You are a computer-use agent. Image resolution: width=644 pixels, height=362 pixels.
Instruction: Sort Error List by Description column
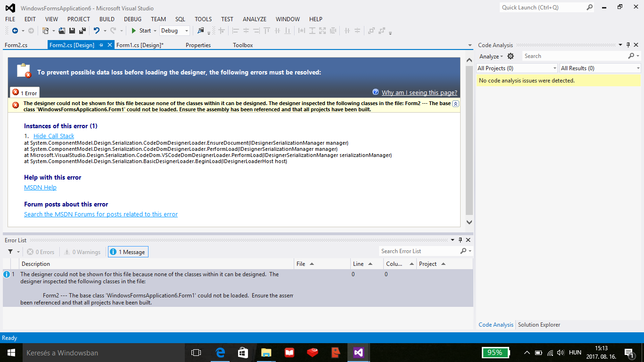click(157, 264)
